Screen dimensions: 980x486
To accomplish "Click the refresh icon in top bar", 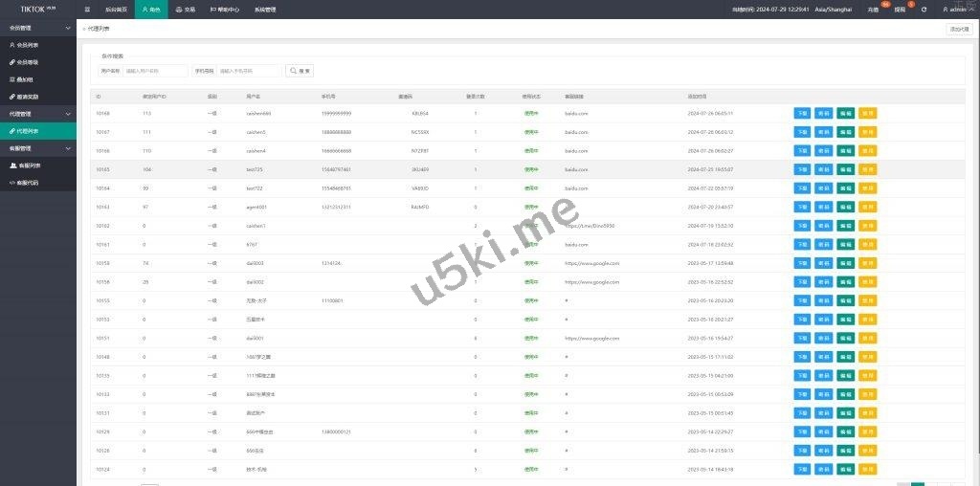I will point(924,10).
